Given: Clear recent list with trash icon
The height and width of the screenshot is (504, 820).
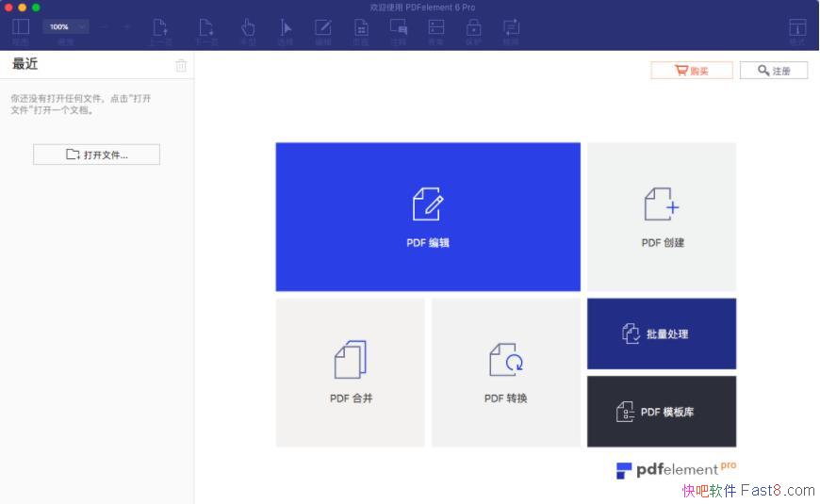Looking at the screenshot, I should pos(181,65).
